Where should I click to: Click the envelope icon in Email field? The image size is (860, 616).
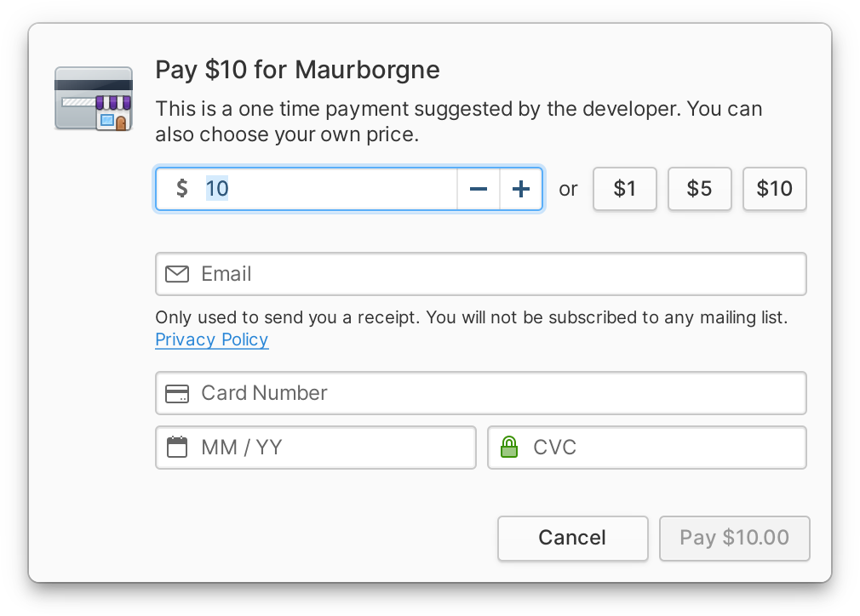(176, 274)
